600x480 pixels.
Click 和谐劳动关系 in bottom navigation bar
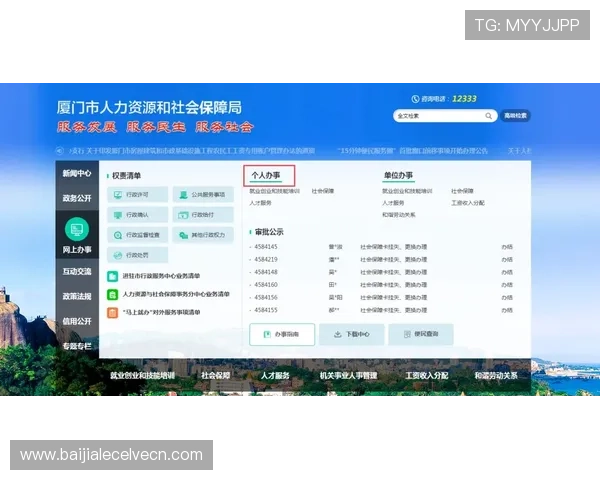[496, 376]
